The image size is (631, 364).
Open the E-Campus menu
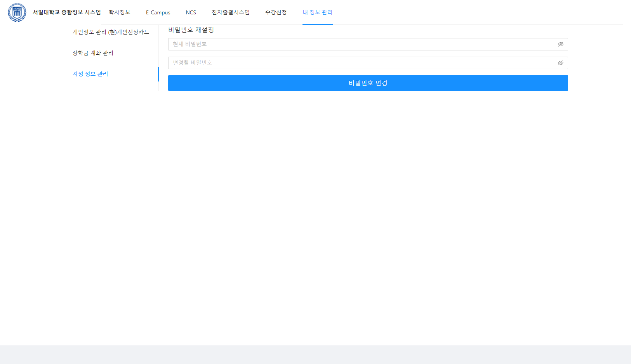[x=158, y=12]
